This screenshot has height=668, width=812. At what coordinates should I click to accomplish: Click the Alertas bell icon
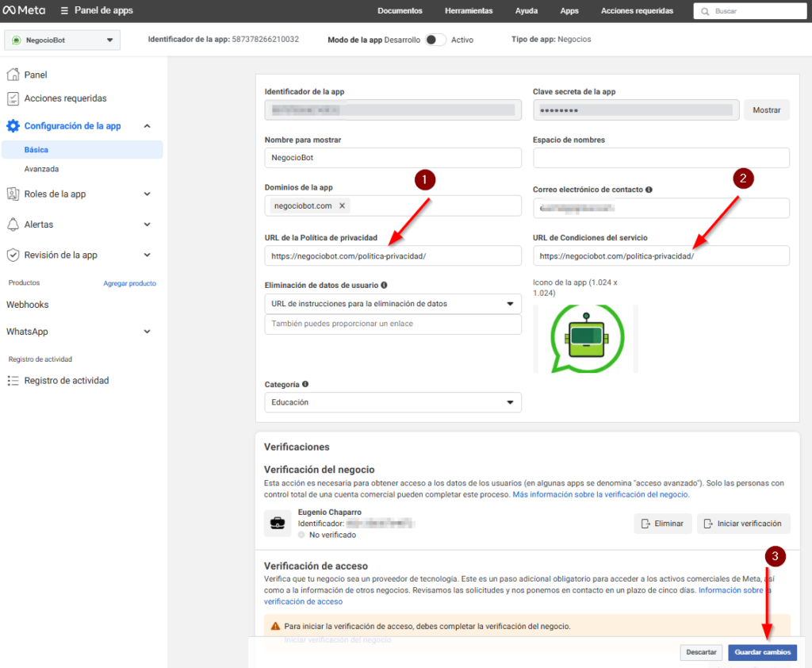tap(13, 225)
